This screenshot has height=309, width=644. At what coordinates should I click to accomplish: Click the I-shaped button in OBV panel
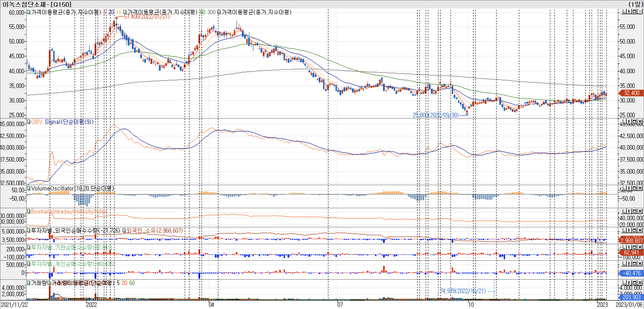click(x=629, y=121)
